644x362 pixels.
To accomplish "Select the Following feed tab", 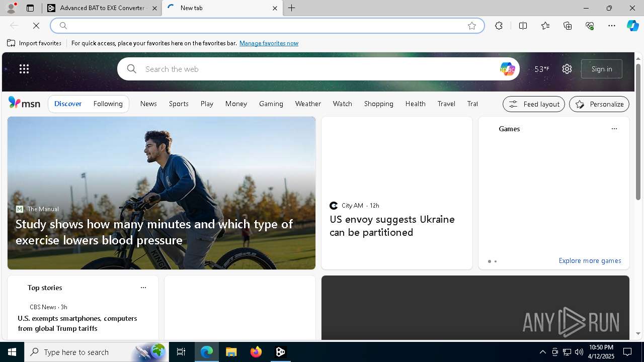I will click(x=108, y=104).
